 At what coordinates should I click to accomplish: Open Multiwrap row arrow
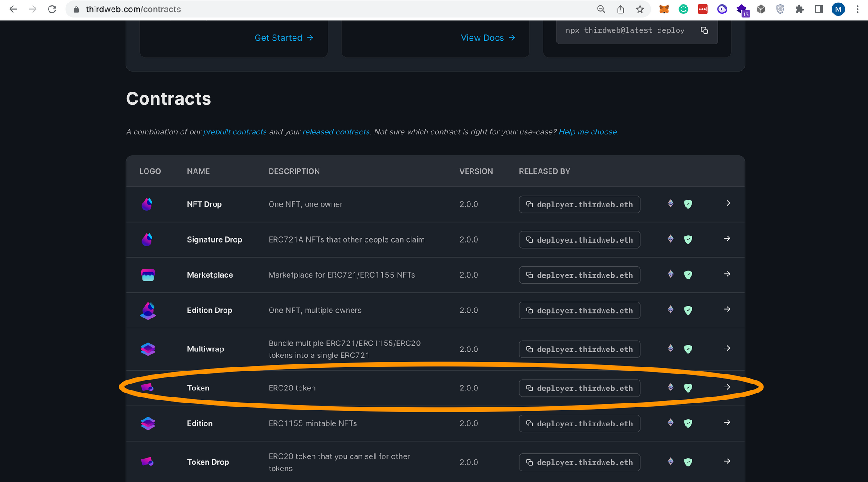click(x=727, y=348)
